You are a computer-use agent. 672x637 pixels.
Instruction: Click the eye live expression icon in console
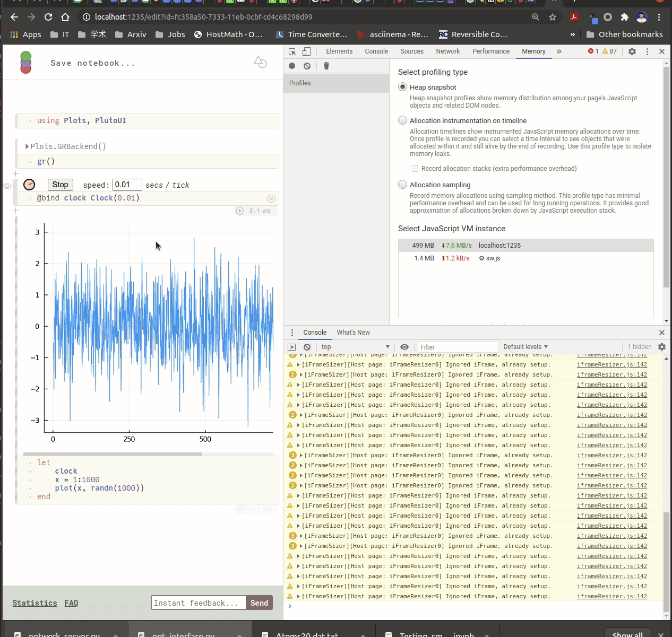(404, 347)
